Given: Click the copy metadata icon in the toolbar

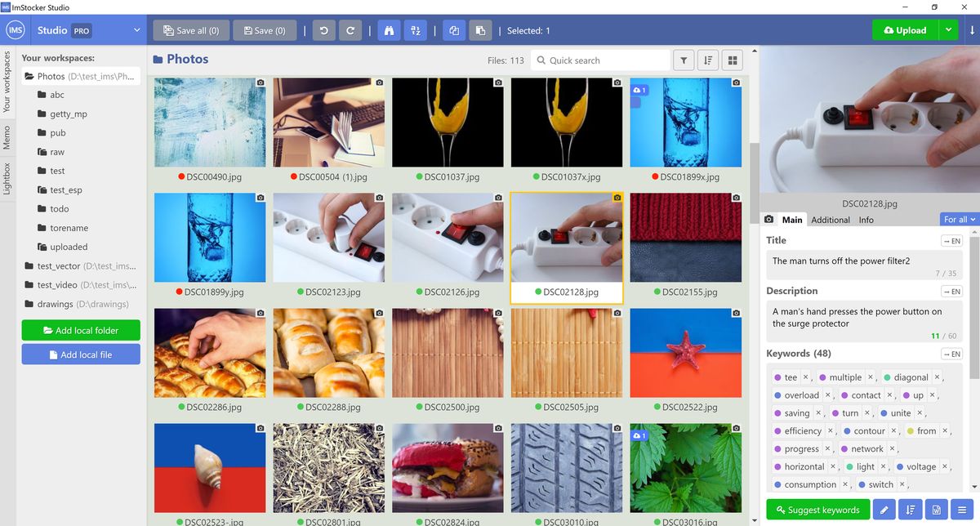Looking at the screenshot, I should 453,30.
